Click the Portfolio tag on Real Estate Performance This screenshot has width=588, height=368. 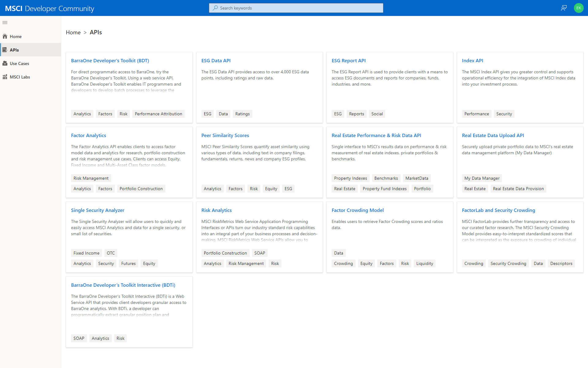[x=422, y=189]
